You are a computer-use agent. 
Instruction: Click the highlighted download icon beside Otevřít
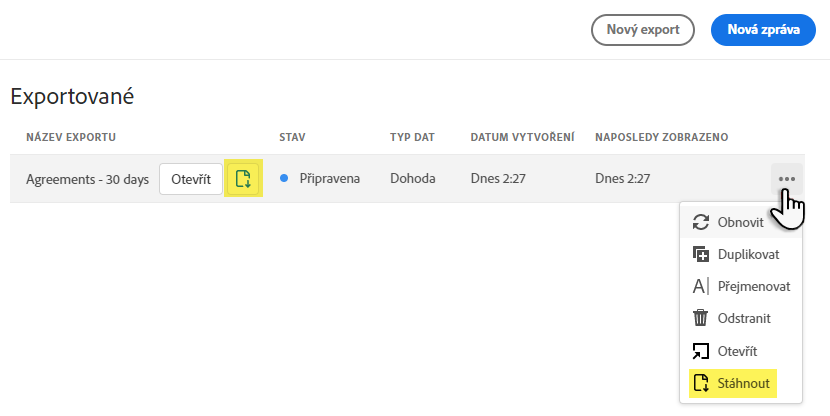[243, 179]
